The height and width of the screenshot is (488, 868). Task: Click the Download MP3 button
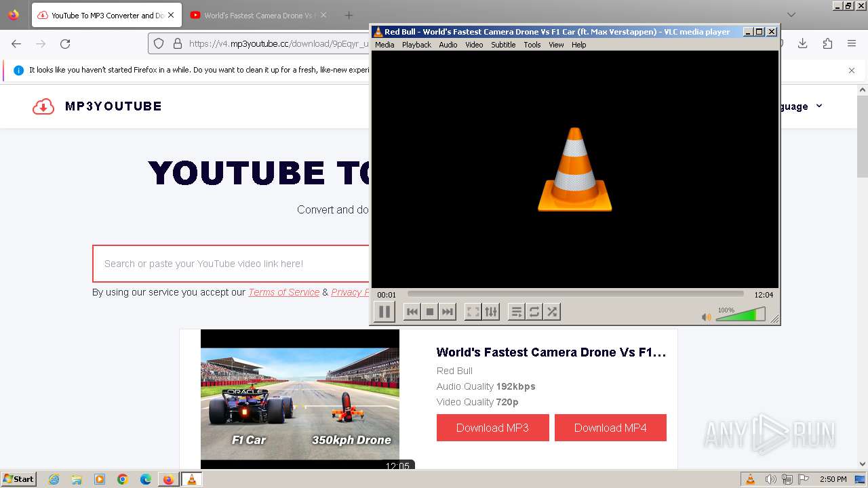(492, 428)
